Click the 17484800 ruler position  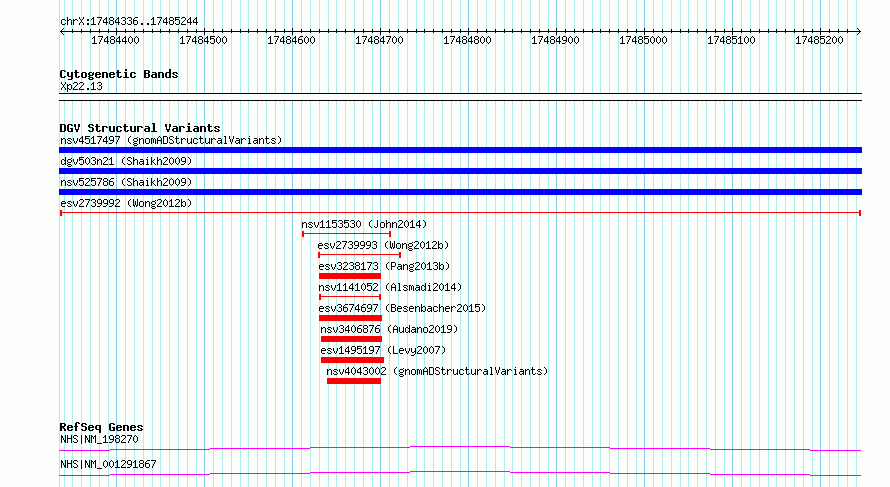coord(467,40)
